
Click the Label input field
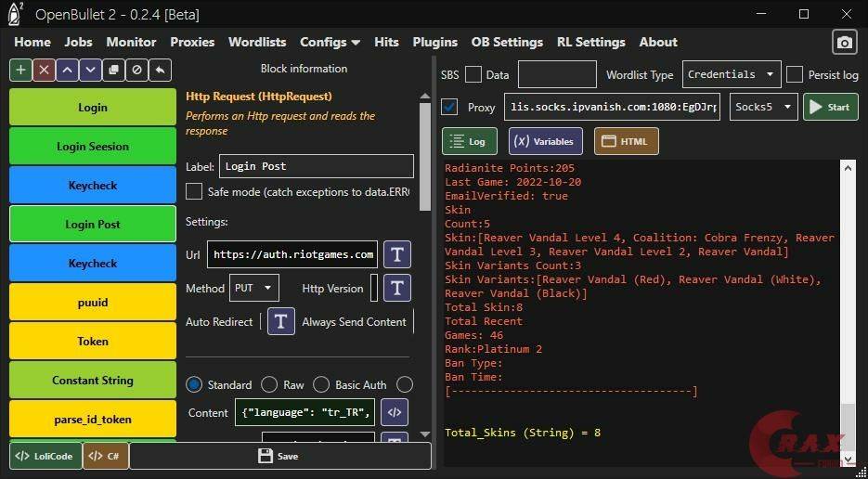point(317,166)
